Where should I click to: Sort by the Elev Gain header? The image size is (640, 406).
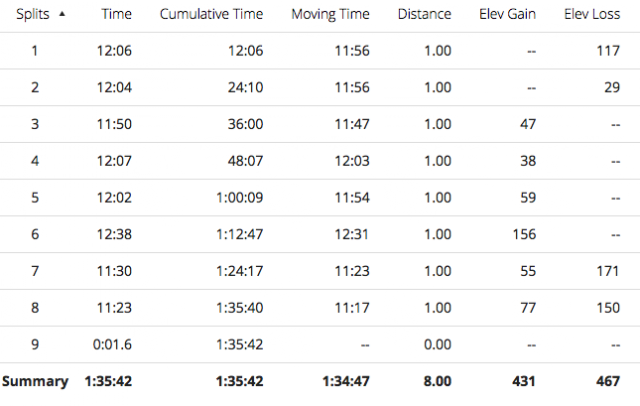tap(507, 14)
